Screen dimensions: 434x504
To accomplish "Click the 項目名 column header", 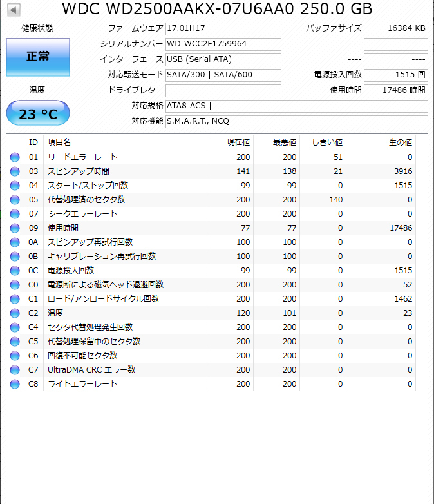I will (x=126, y=142).
